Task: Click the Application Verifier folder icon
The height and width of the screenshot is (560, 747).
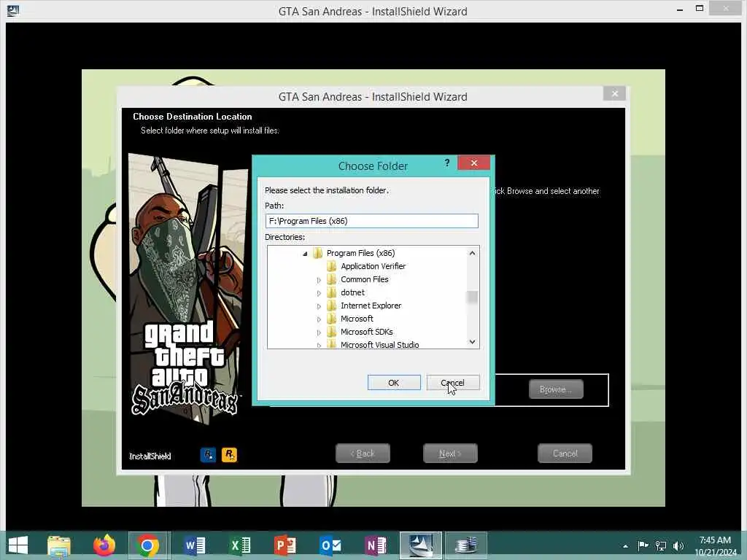Action: coord(332,266)
